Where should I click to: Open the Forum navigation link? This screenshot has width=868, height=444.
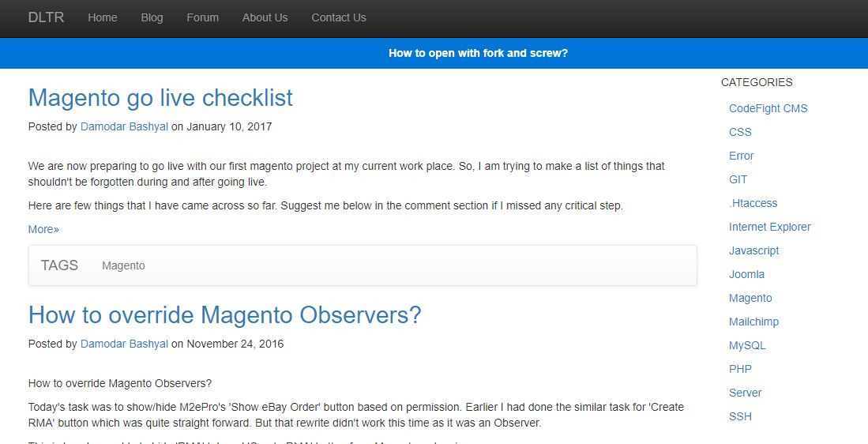203,17
